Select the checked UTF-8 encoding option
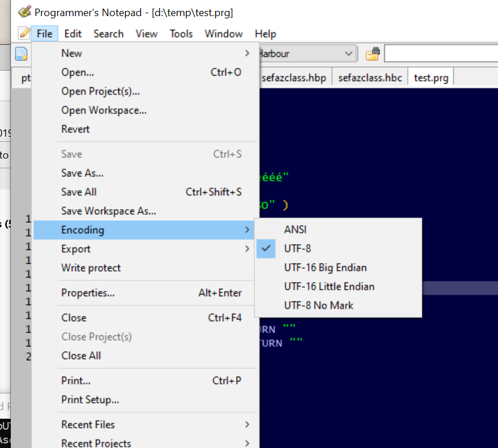 (x=338, y=248)
